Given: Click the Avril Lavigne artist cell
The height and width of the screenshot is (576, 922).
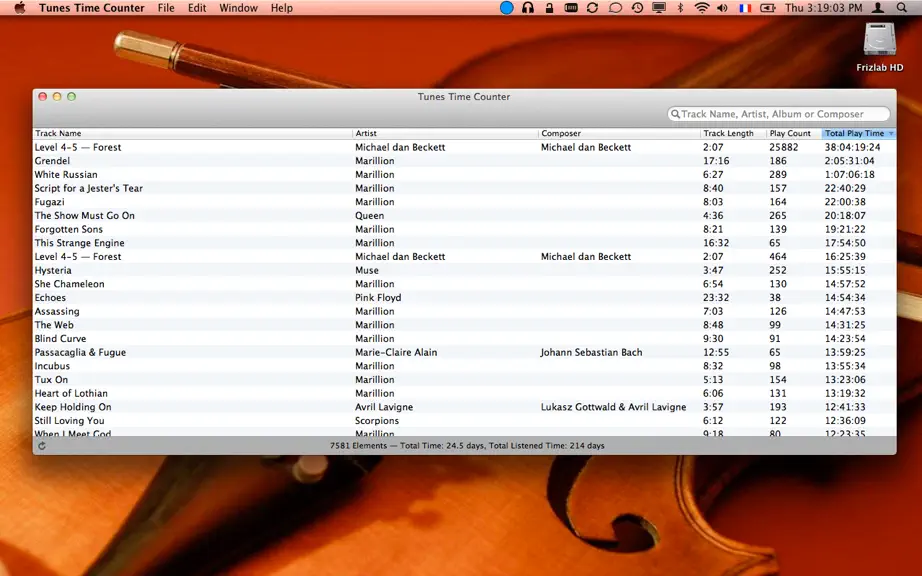Looking at the screenshot, I should click(384, 407).
